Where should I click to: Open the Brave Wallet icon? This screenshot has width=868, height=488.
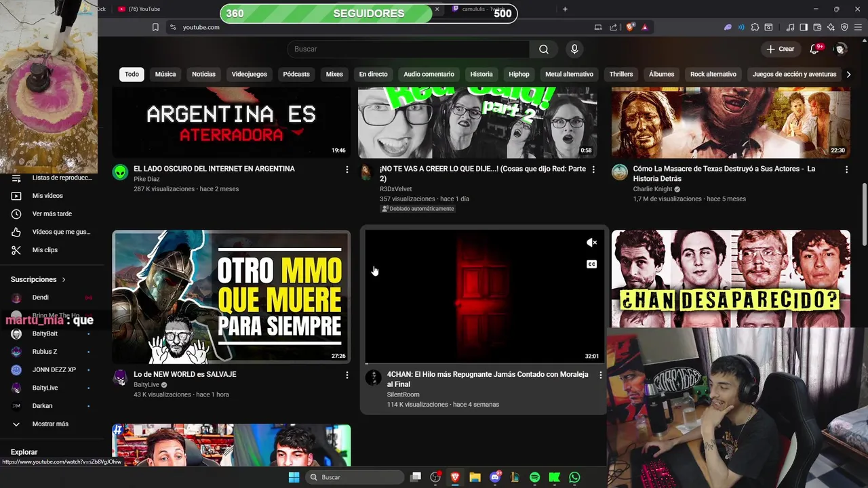817,27
